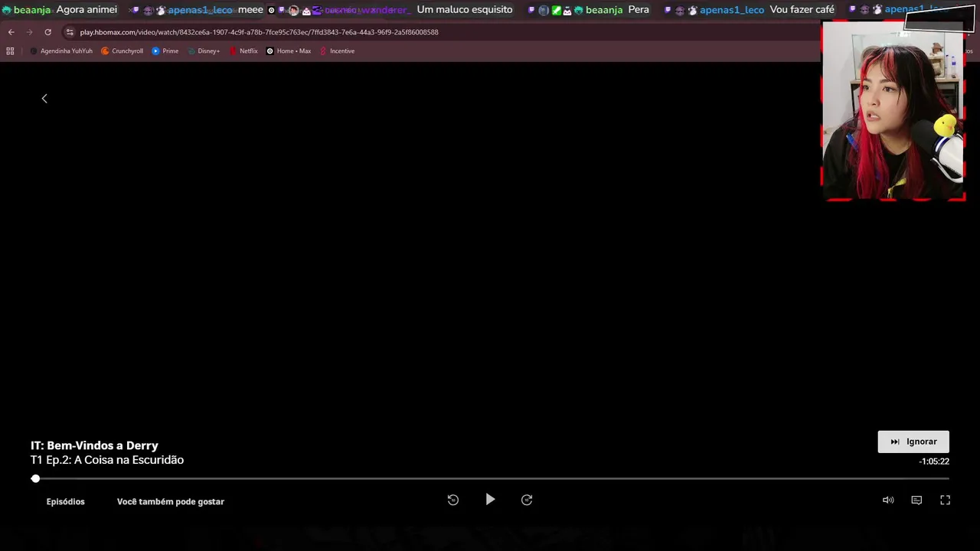
Task: Click the browser forward navigation button
Action: (29, 32)
